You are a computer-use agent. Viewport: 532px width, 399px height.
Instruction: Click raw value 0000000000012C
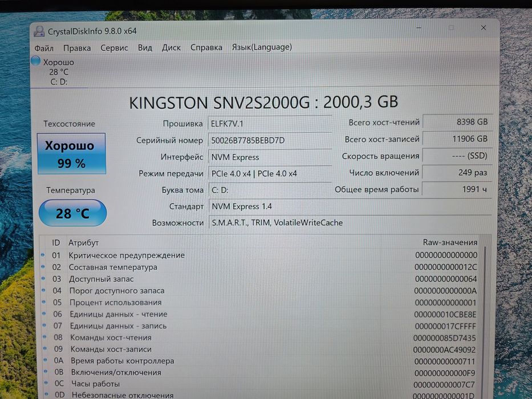click(x=445, y=267)
